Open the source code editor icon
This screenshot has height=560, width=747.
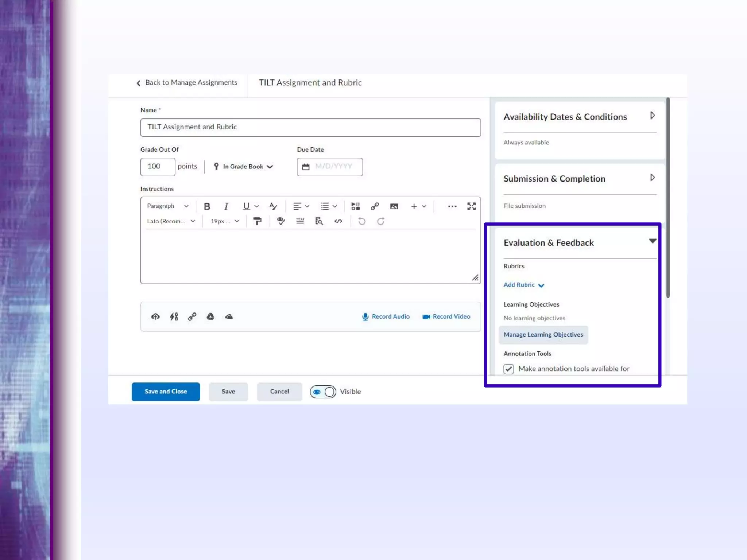tap(338, 221)
